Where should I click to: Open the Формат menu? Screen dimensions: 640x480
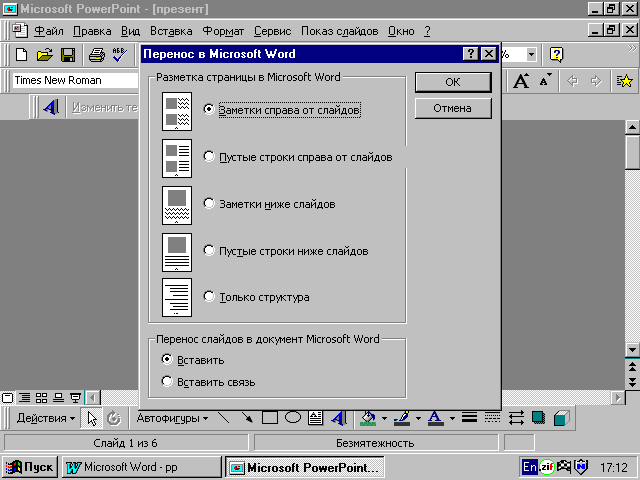click(x=223, y=31)
